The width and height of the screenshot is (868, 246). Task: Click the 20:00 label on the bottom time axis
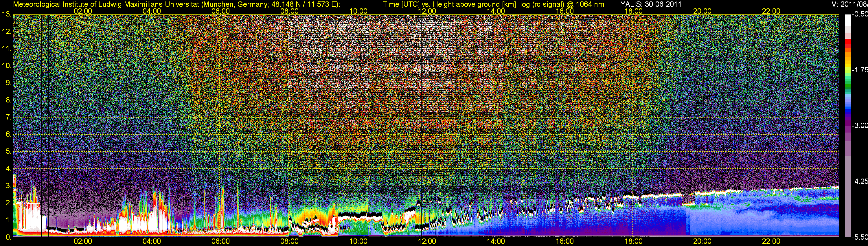point(702,241)
